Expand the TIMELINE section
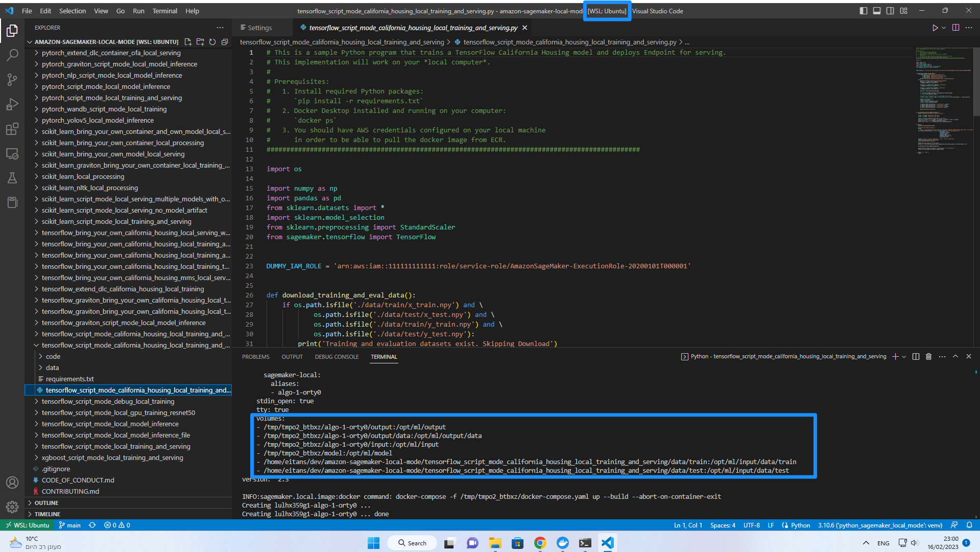Screen dimensions: 980x552 click(128, 514)
